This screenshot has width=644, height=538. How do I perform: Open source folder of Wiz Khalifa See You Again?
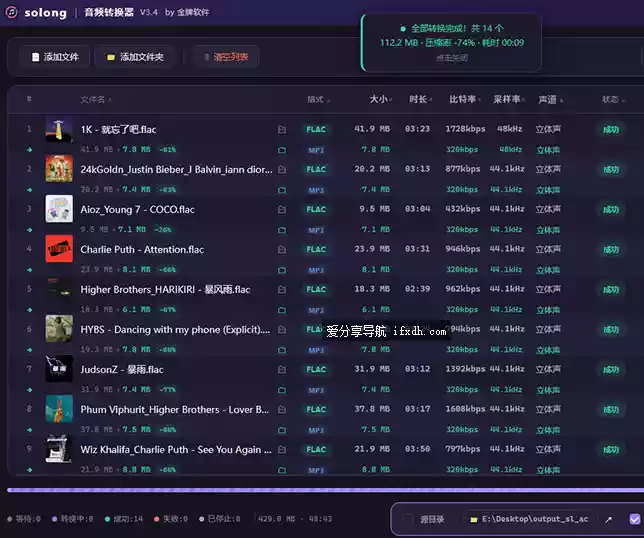282,450
